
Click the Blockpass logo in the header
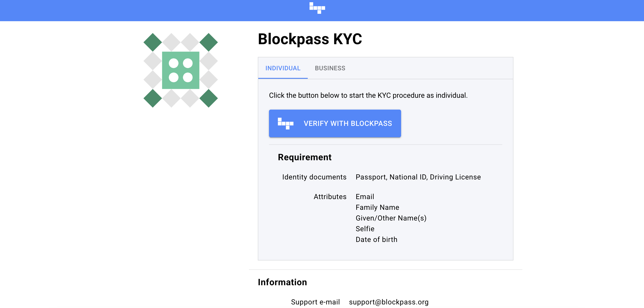(317, 8)
